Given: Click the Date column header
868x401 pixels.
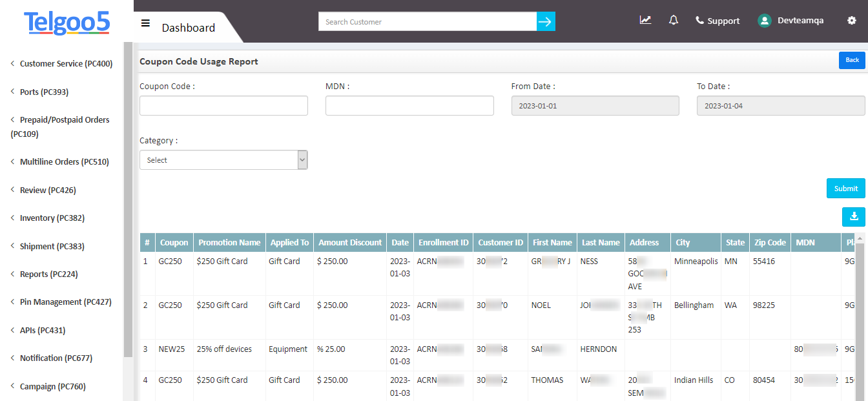Looking at the screenshot, I should click(x=400, y=243).
